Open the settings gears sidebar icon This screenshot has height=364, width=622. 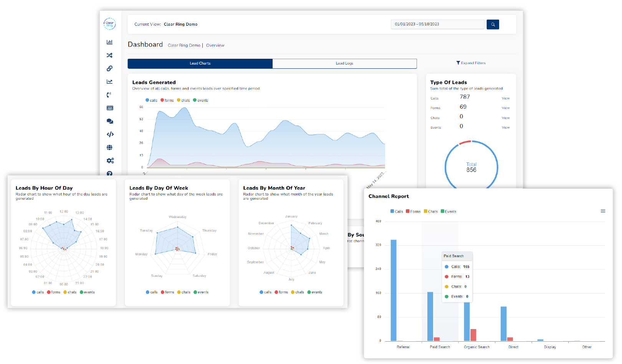[110, 160]
